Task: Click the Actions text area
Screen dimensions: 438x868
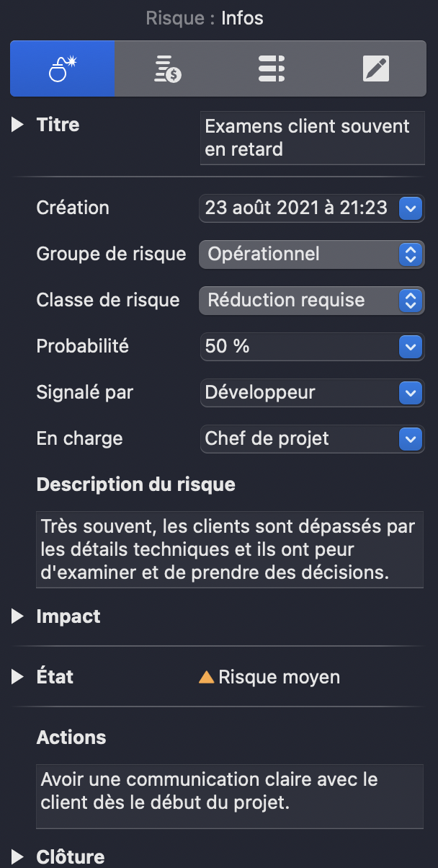Action: pyautogui.click(x=229, y=796)
